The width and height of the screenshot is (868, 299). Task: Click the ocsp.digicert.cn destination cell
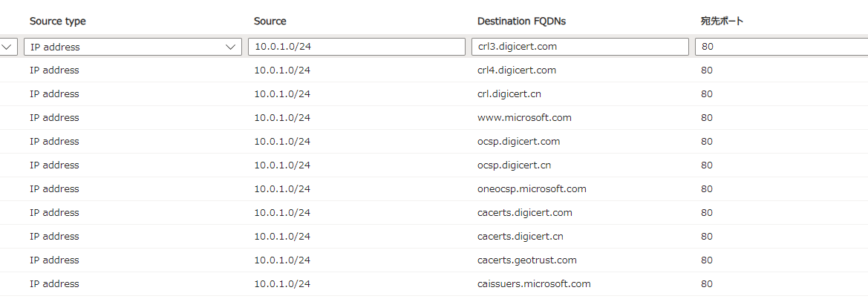click(514, 165)
